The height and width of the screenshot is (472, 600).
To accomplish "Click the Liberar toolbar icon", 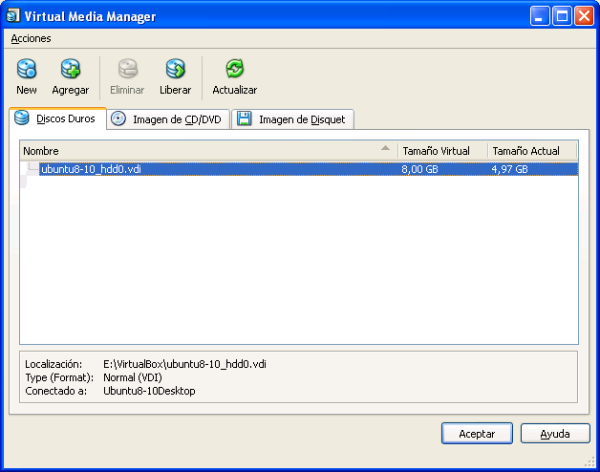I will (x=175, y=70).
